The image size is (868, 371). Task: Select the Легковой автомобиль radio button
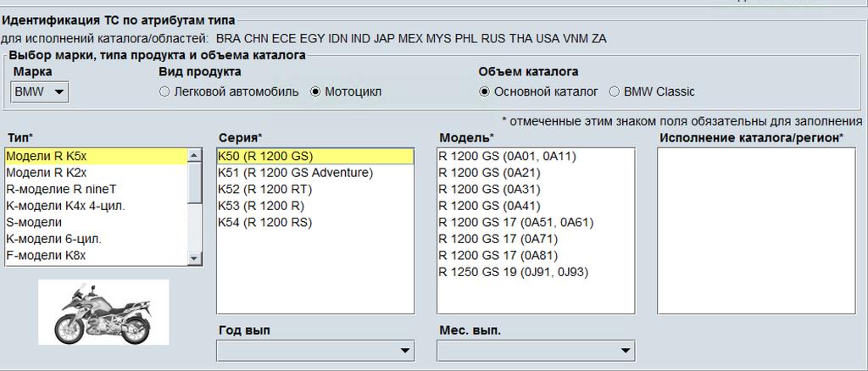point(164,91)
